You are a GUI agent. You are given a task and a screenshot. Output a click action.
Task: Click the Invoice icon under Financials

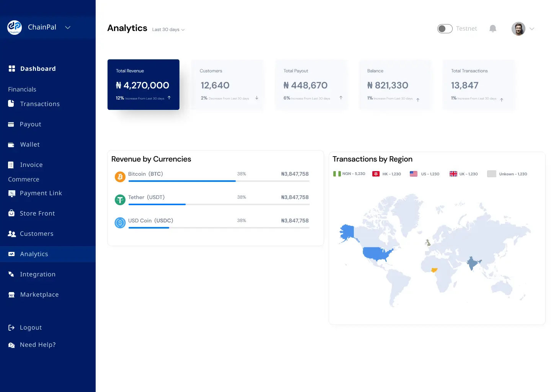coord(11,165)
